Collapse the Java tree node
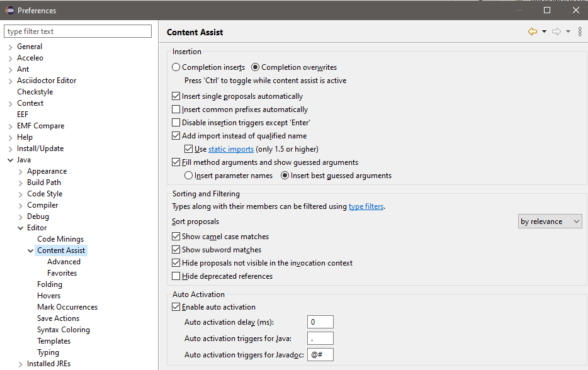588x370 pixels. tap(10, 160)
